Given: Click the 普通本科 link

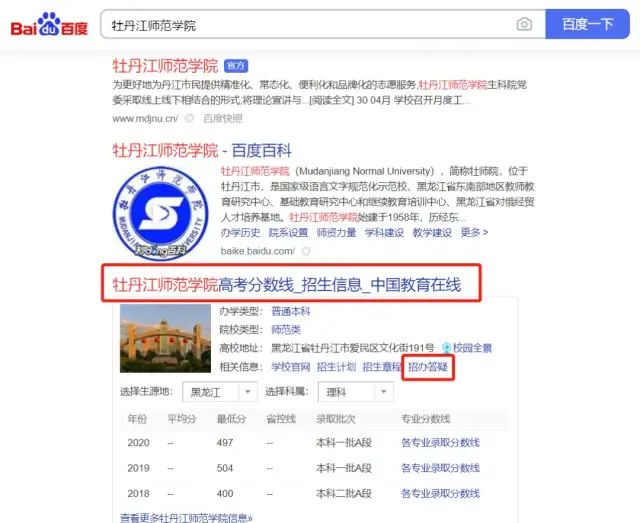Looking at the screenshot, I should [x=291, y=311].
